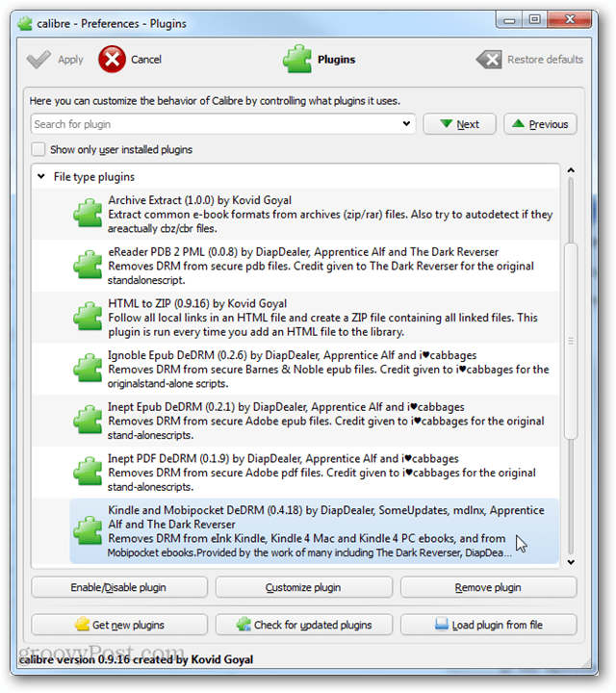
Task: Select 'Ignoble Epub DeDRM (0.2.6)' row text
Action: [x=292, y=355]
